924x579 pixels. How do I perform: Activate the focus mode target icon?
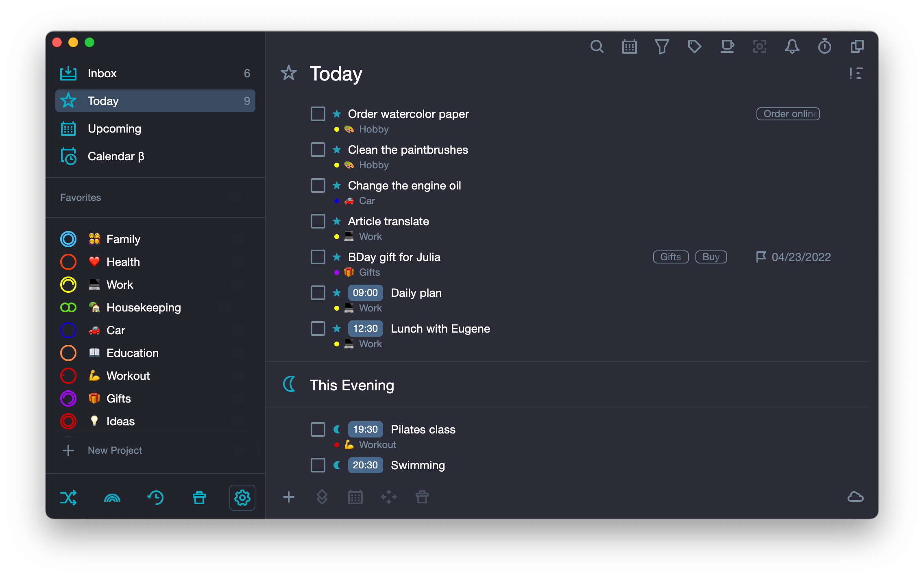[759, 47]
